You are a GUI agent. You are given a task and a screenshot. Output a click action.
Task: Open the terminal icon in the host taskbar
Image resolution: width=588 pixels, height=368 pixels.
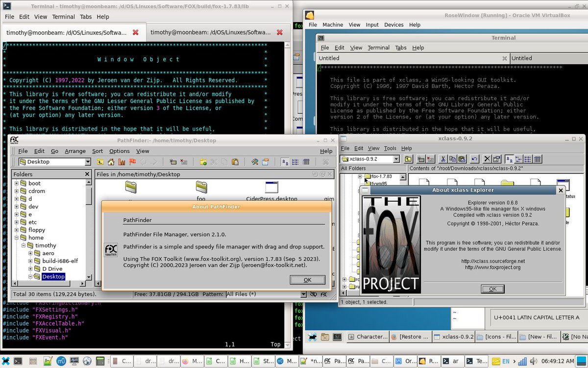(18, 361)
